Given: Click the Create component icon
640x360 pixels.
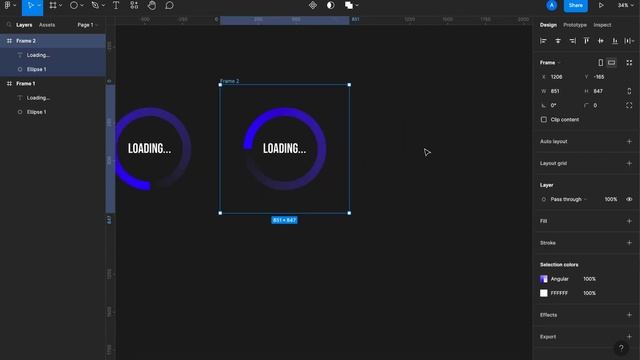Looking at the screenshot, I should click(313, 5).
